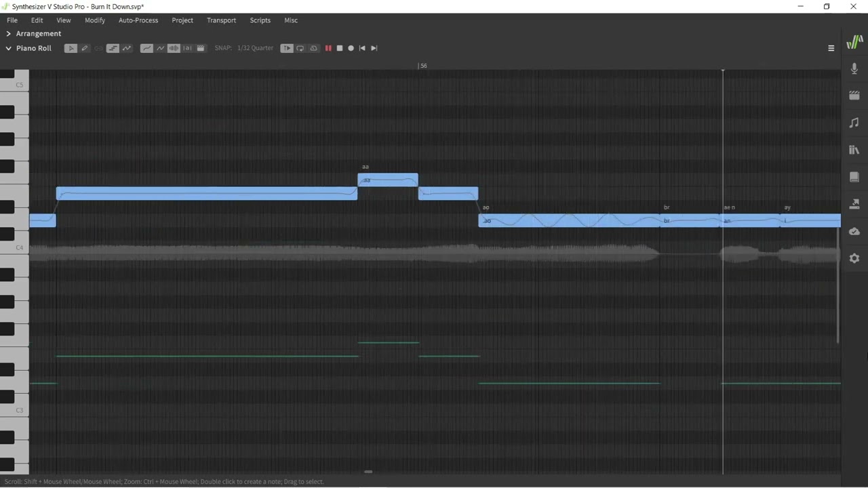Open the Edit menu
The image size is (868, 488).
tap(37, 20)
